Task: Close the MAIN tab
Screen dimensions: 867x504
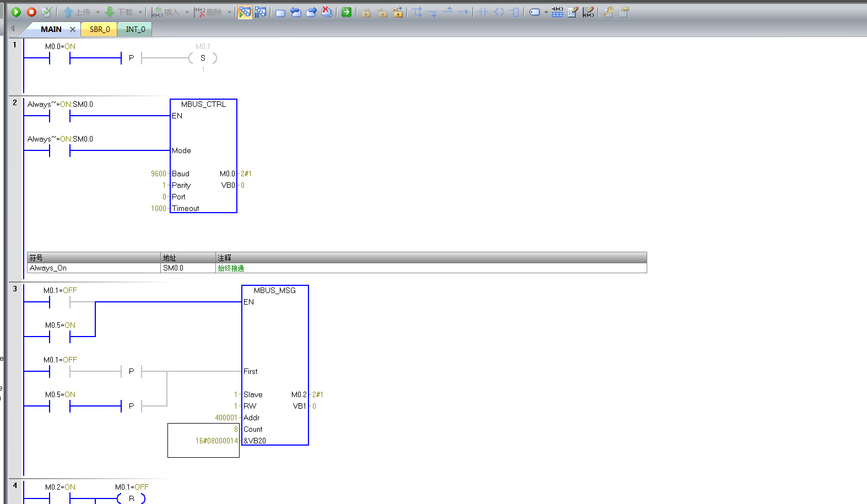Action: 72,29
